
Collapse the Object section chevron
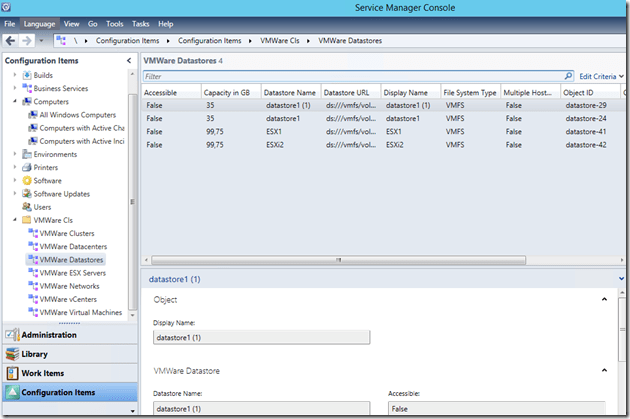click(x=605, y=300)
